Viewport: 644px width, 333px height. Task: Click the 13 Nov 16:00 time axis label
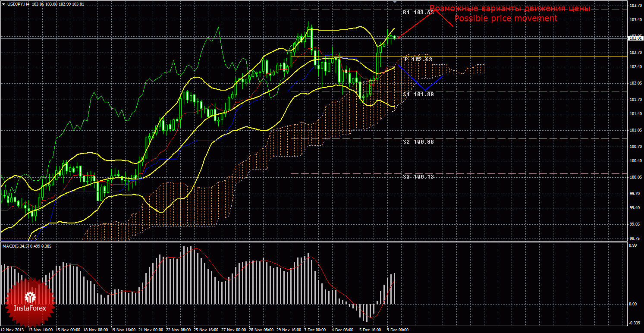click(40, 330)
